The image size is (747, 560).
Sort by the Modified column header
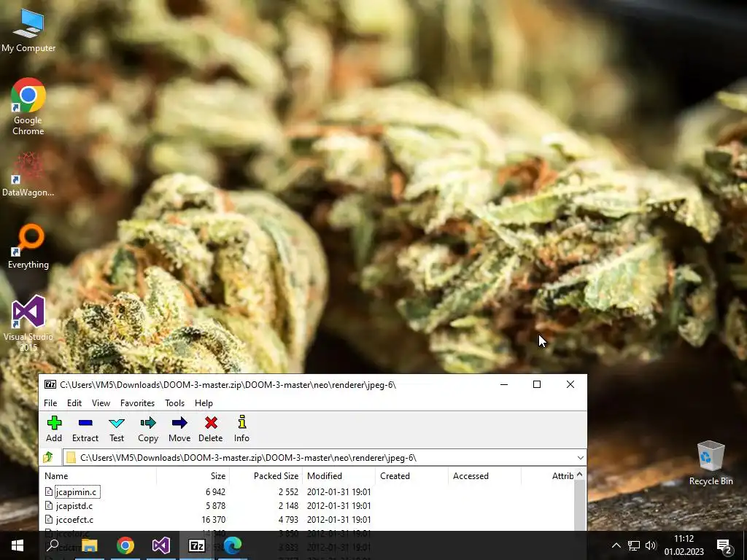coord(339,475)
